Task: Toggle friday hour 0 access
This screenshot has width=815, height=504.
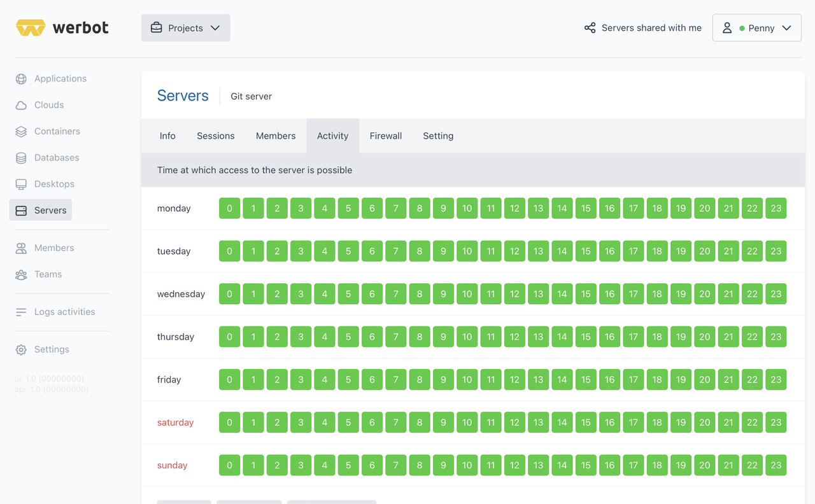Action: pyautogui.click(x=230, y=380)
